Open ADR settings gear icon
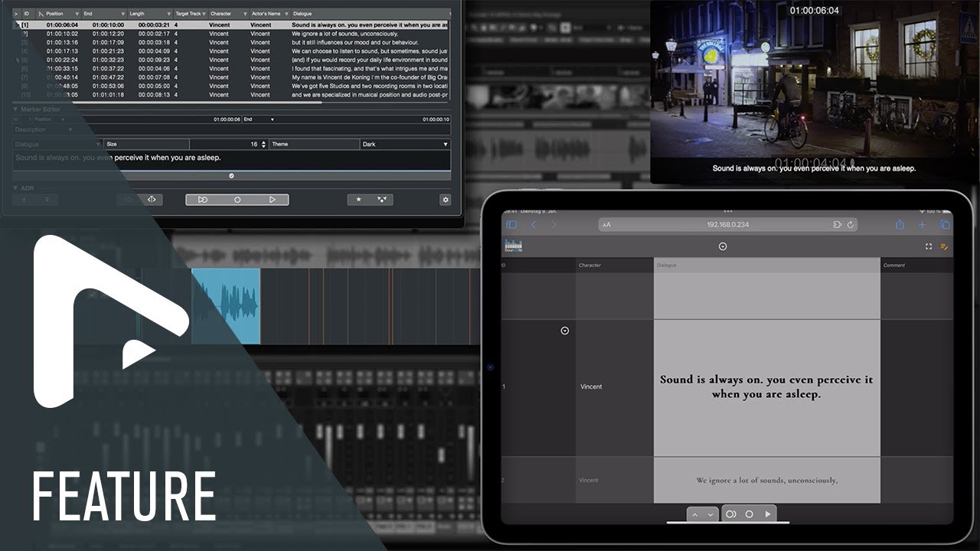Viewport: 980px width, 551px height. point(445,200)
